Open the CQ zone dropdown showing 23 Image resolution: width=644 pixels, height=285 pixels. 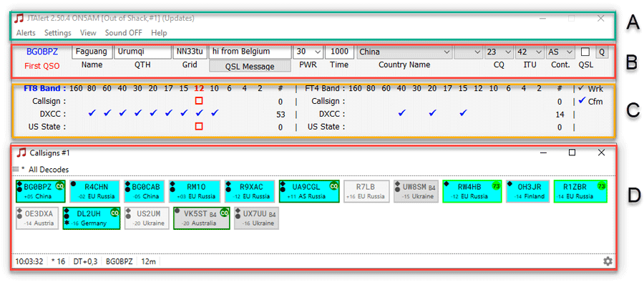(x=499, y=52)
